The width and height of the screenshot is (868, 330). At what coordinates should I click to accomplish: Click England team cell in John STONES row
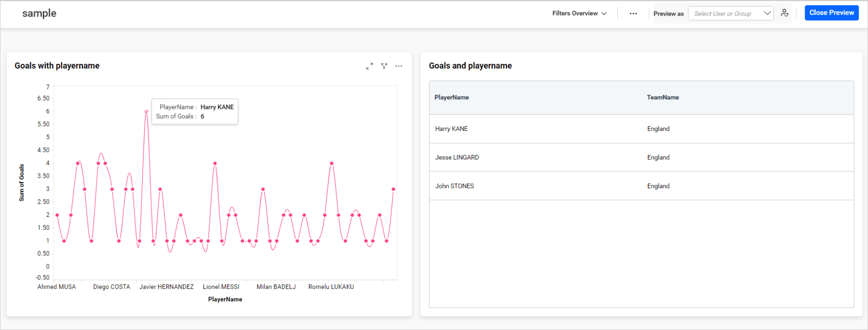tap(658, 186)
